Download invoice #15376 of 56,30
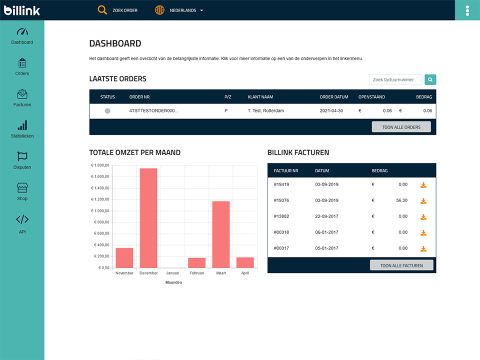Viewport: 480px width, 360px height. 423,201
